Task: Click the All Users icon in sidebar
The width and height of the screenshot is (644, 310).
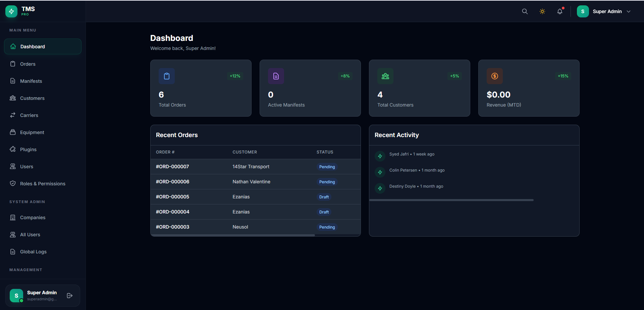Action: point(13,234)
